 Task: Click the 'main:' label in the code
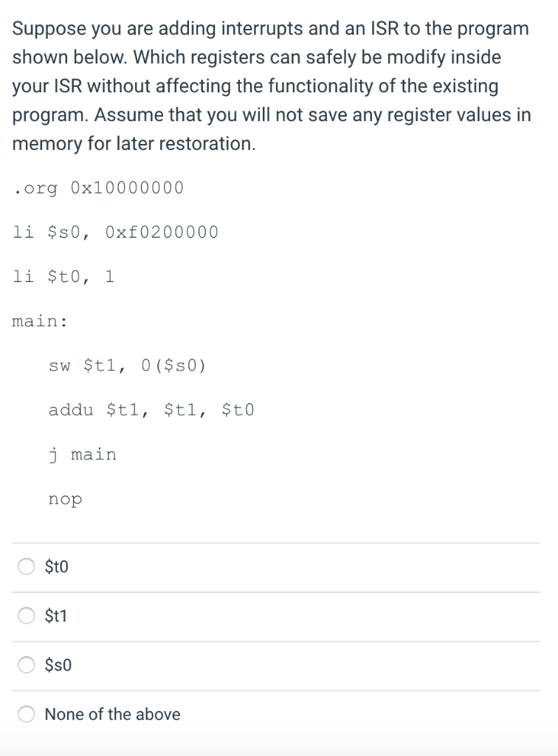click(x=40, y=321)
